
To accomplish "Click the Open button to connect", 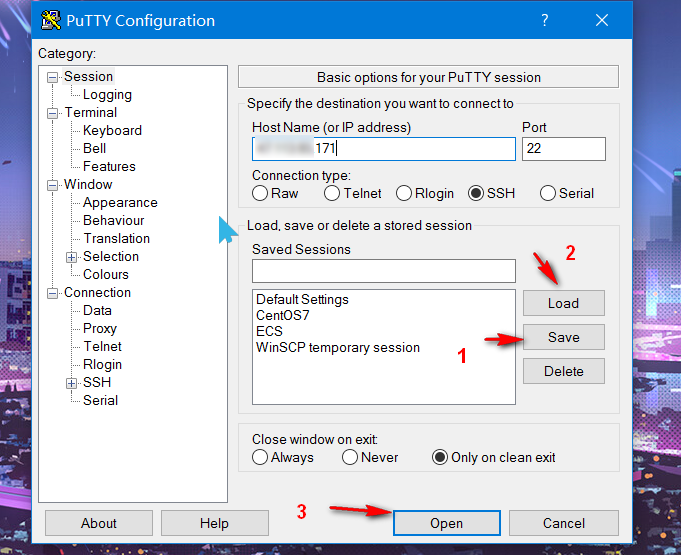I will click(446, 523).
